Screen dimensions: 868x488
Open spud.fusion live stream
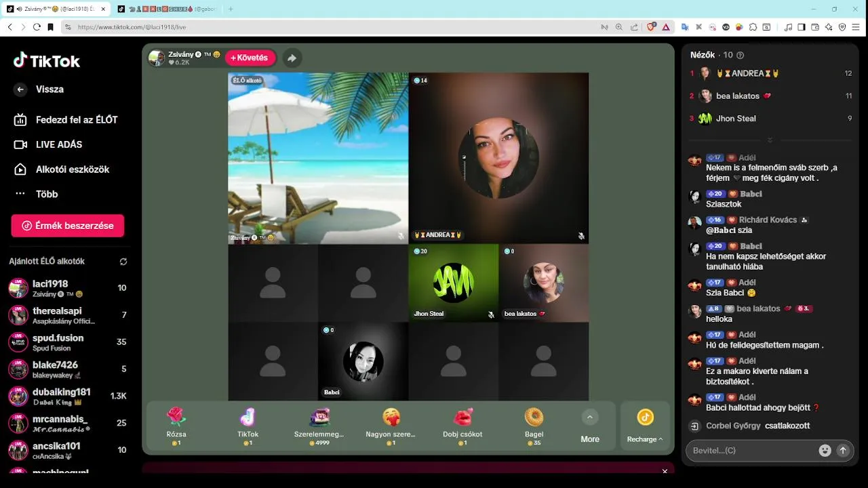coord(68,342)
